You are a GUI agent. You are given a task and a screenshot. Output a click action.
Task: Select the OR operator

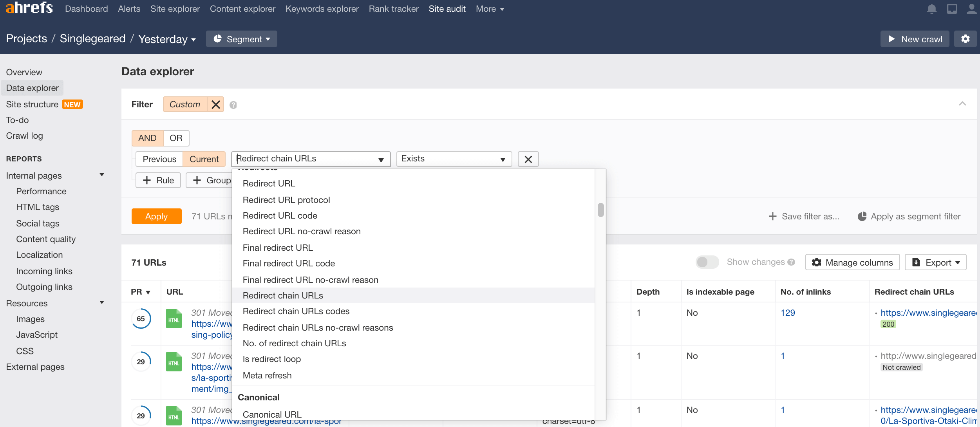[x=176, y=138]
